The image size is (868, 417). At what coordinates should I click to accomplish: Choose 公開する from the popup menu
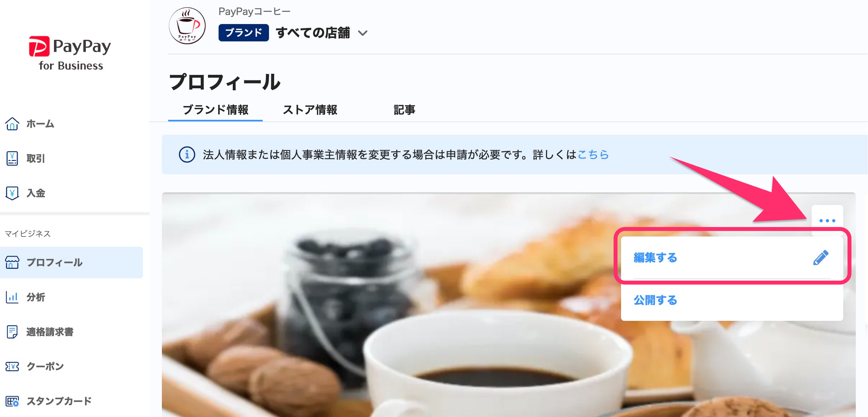click(732, 300)
